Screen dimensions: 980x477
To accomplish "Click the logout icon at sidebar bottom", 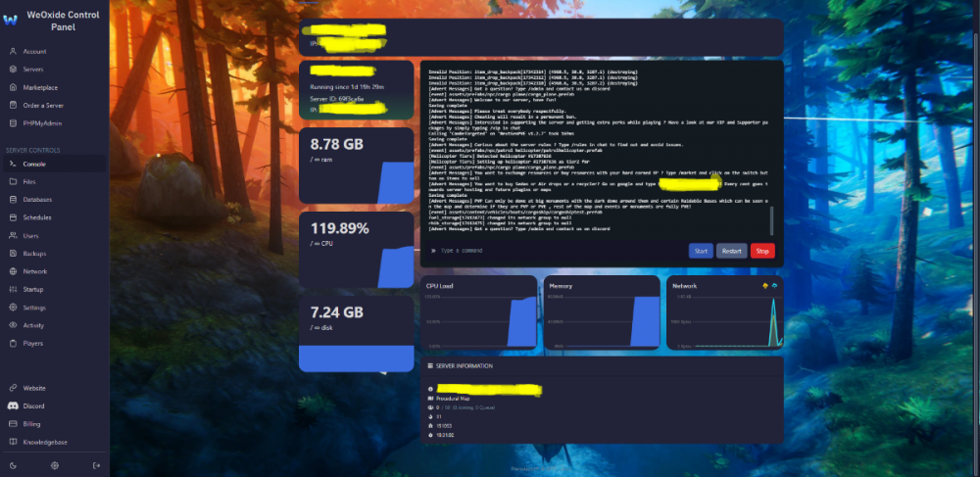I will [96, 464].
